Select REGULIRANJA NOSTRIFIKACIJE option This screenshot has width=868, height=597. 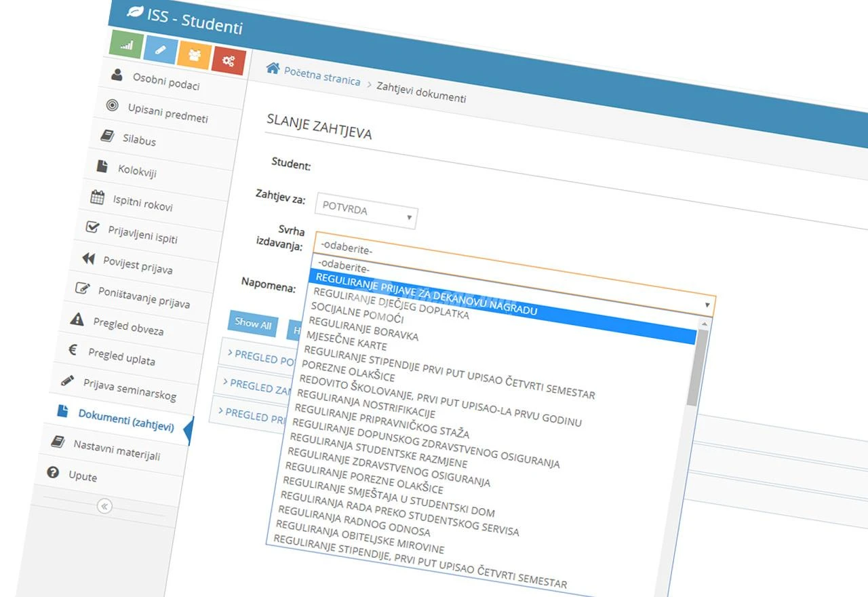click(x=366, y=404)
